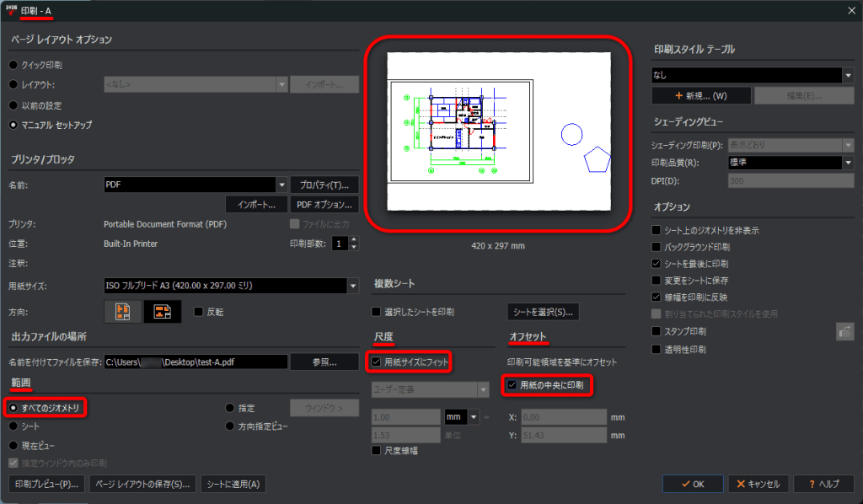Screen dimensions: 863x504
Task: Increase print copies with up arrow
Action: point(354,240)
